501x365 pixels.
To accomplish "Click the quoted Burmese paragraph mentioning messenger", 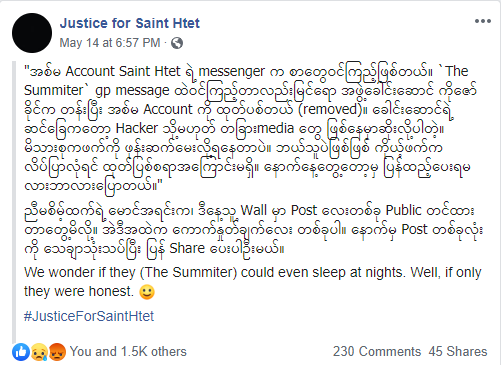I will tap(247, 129).
